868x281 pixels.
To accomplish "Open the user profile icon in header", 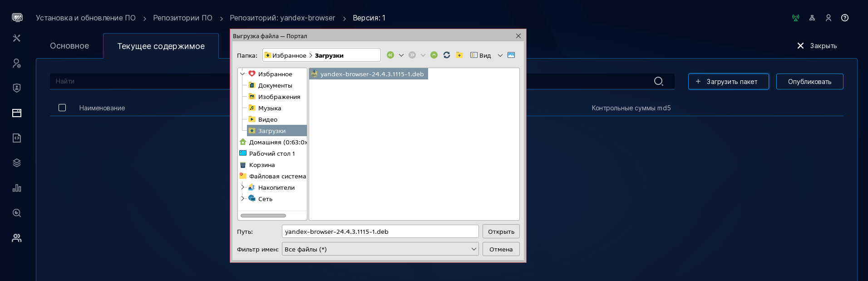I will coord(829,18).
